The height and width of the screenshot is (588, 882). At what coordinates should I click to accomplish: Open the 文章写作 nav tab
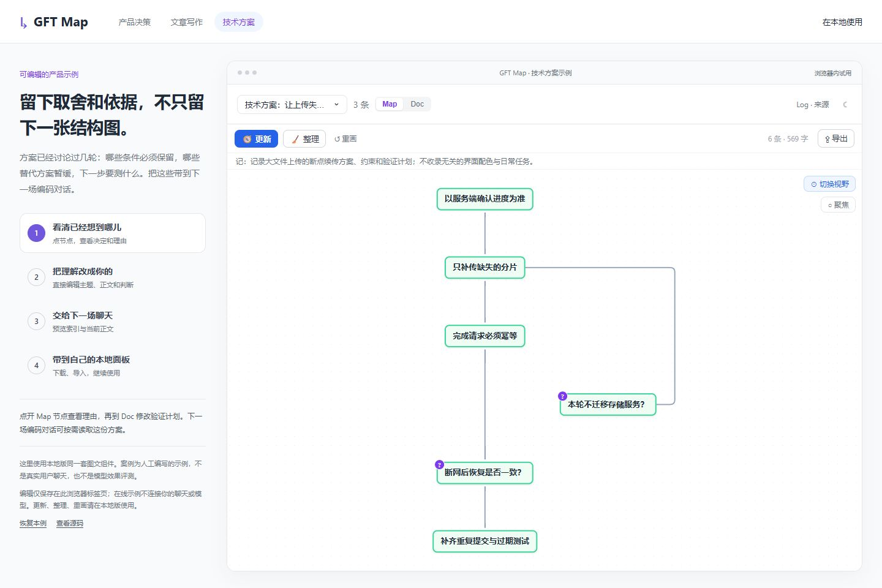click(x=187, y=22)
